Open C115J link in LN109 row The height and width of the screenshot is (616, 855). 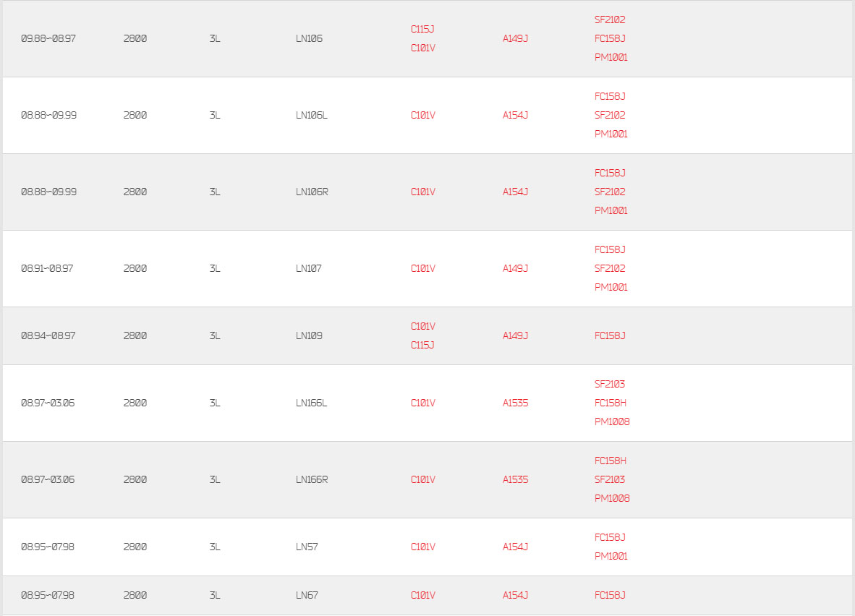422,345
